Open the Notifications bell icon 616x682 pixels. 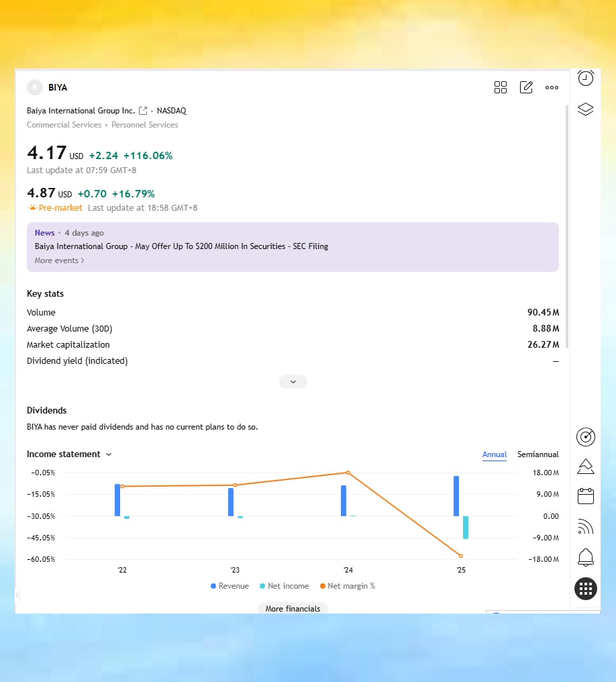click(586, 557)
